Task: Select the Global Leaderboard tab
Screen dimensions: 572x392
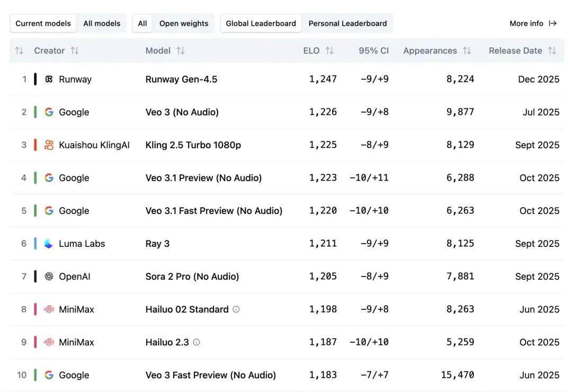Action: coord(261,23)
